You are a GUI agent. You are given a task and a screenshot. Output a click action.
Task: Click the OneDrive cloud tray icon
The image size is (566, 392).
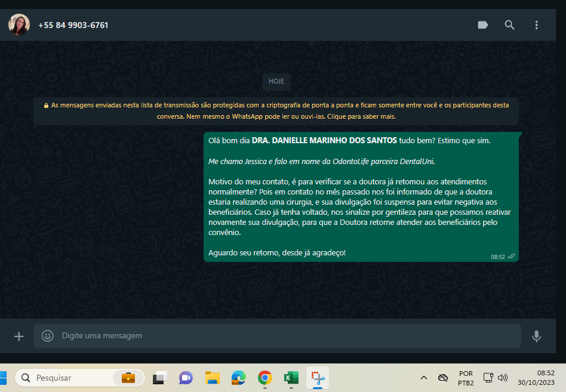(x=443, y=378)
